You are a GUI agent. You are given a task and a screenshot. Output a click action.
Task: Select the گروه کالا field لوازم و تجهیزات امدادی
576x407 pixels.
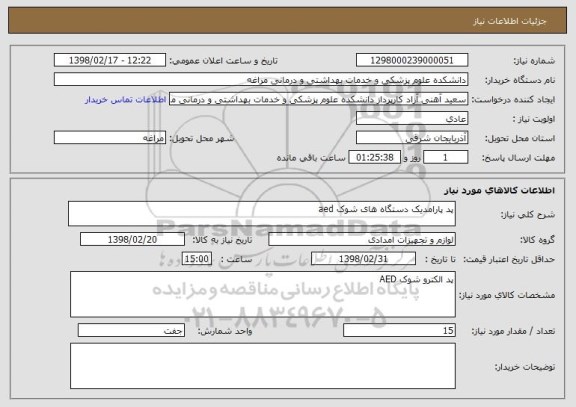362,239
